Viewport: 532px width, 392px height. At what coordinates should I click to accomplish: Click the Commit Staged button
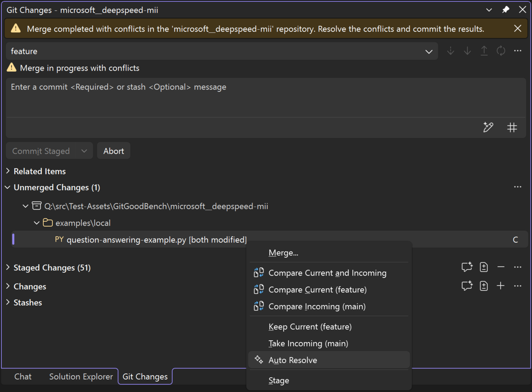pyautogui.click(x=41, y=151)
